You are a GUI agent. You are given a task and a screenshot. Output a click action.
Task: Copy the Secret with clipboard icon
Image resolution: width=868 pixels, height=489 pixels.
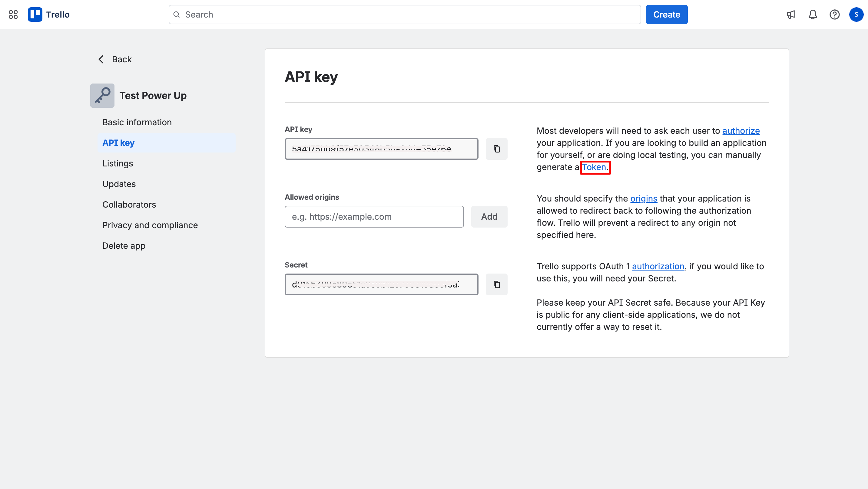tap(496, 284)
